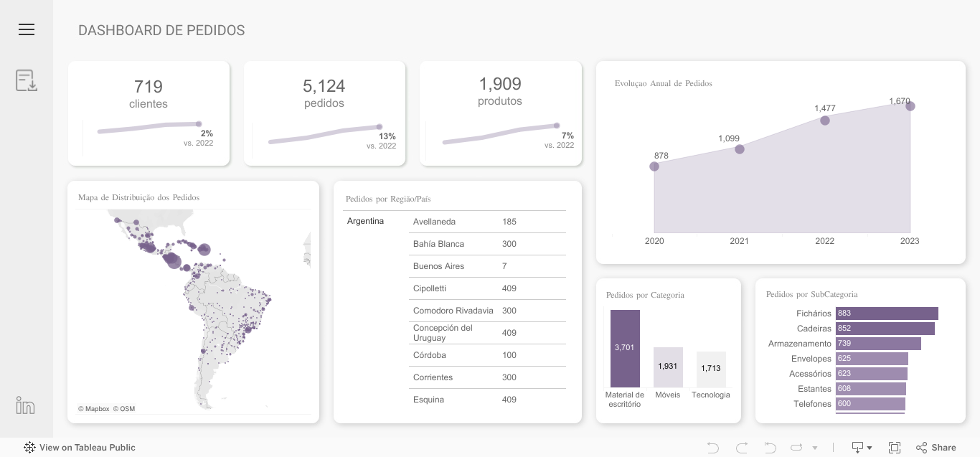Image resolution: width=980 pixels, height=457 pixels.
Task: Open the hamburger menu at top left
Action: [x=27, y=29]
